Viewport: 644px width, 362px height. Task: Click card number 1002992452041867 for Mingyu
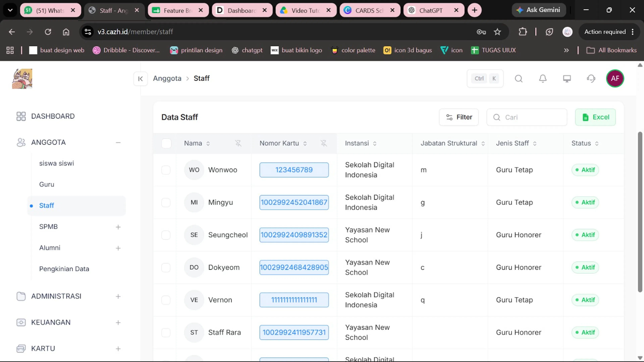click(294, 202)
